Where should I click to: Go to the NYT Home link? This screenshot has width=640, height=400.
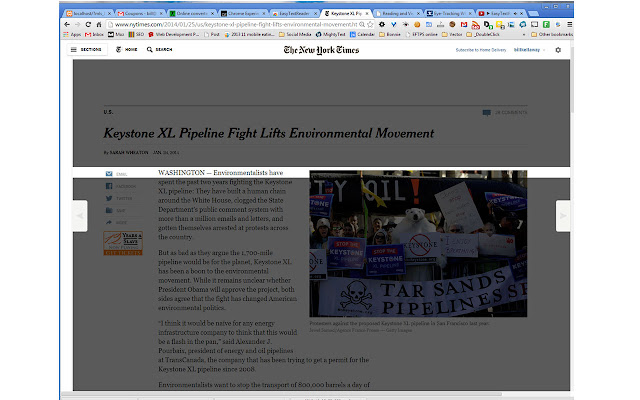(127, 49)
